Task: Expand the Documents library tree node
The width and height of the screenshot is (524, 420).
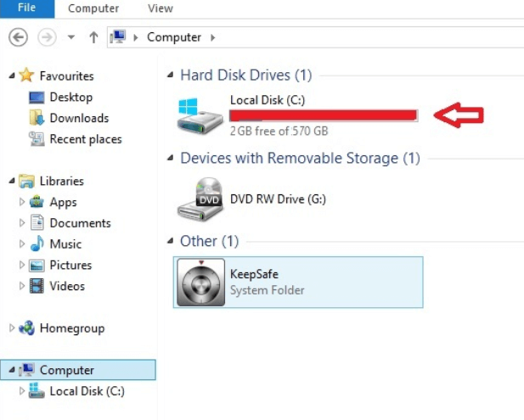Action: tap(22, 222)
